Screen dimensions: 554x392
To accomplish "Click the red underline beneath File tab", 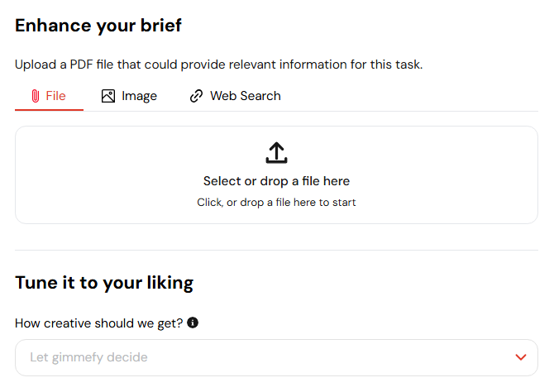I will (x=49, y=110).
